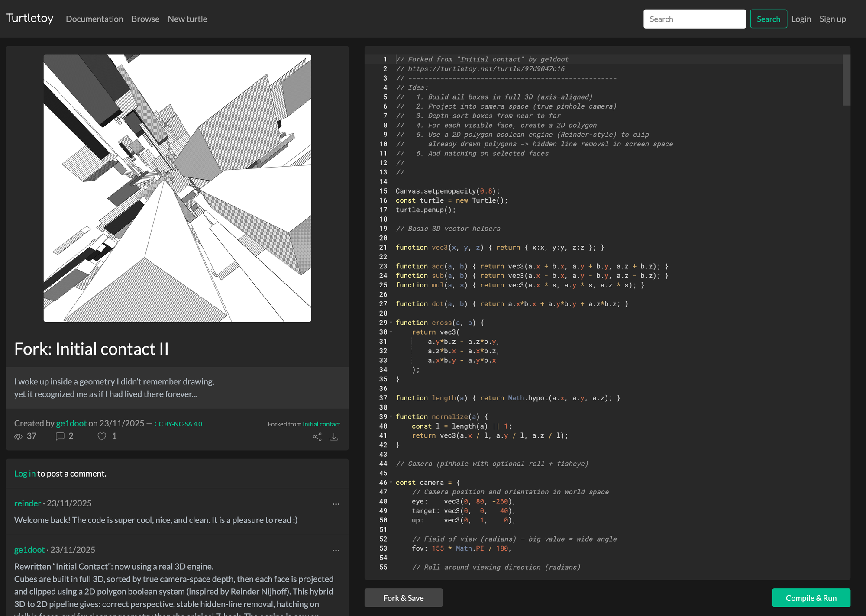Click the Turtletoy logo

click(30, 19)
